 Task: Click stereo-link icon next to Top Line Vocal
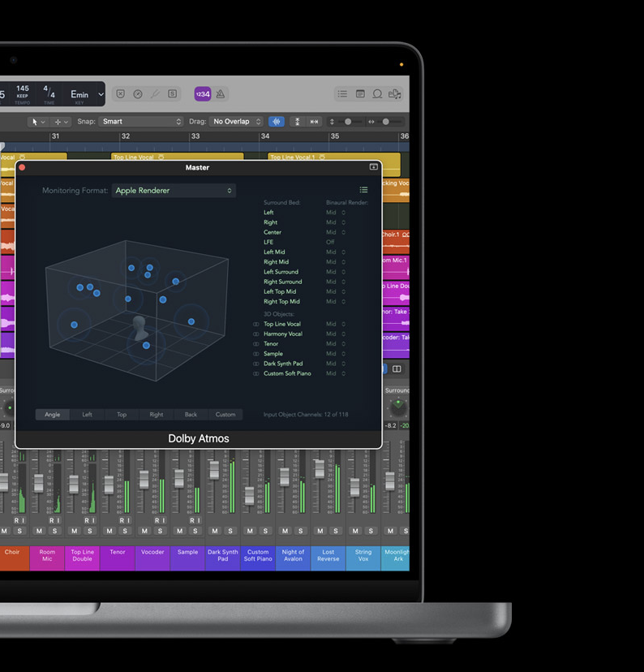pyautogui.click(x=256, y=325)
